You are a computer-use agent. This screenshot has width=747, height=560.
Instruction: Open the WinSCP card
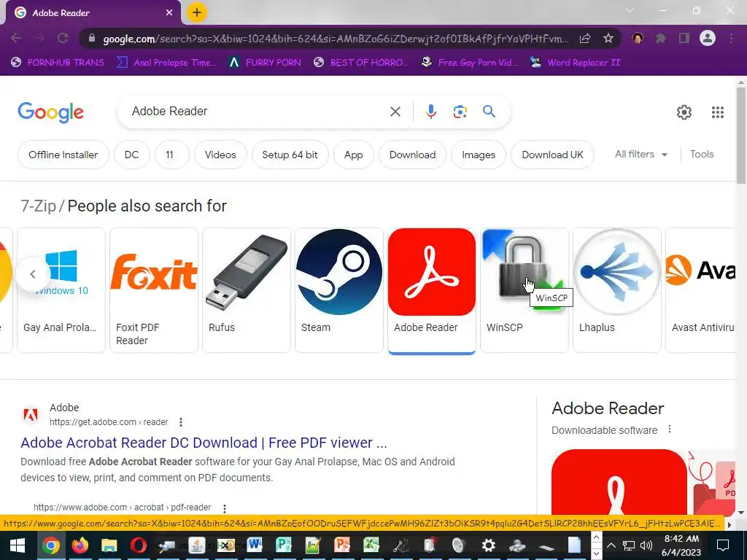(x=524, y=290)
